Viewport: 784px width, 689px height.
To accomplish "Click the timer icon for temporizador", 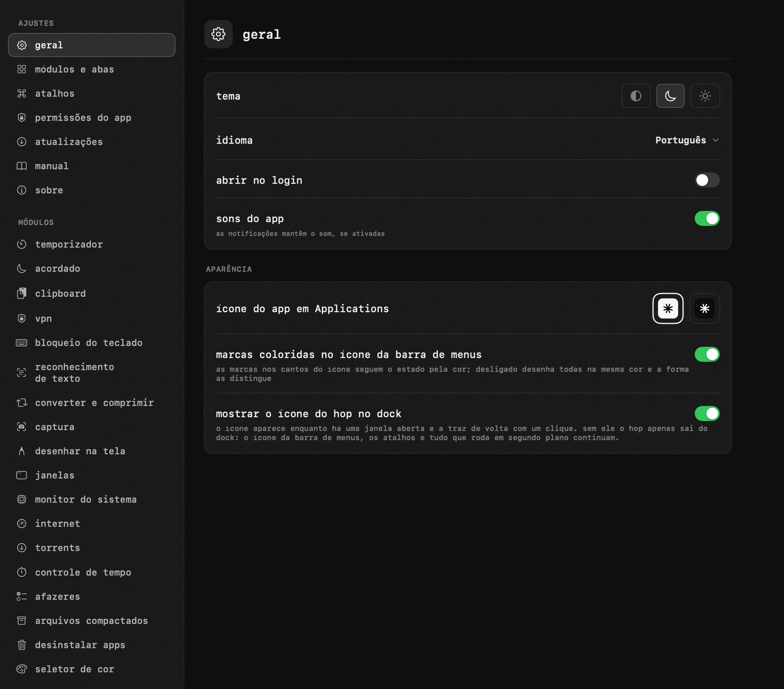I will 22,244.
